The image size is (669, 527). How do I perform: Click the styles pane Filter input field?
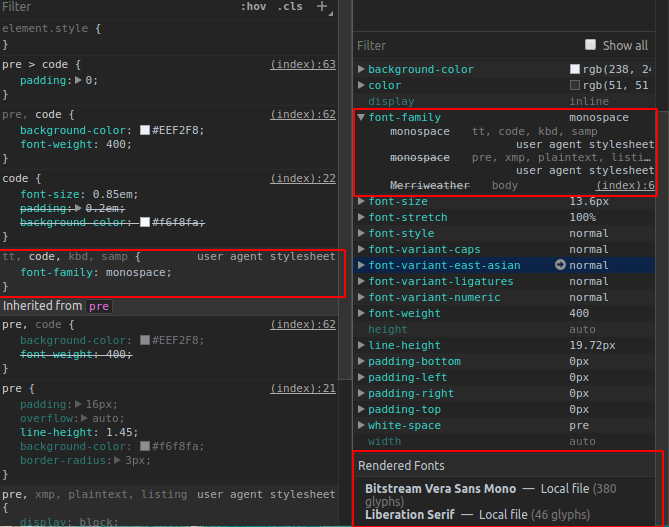(x=117, y=7)
